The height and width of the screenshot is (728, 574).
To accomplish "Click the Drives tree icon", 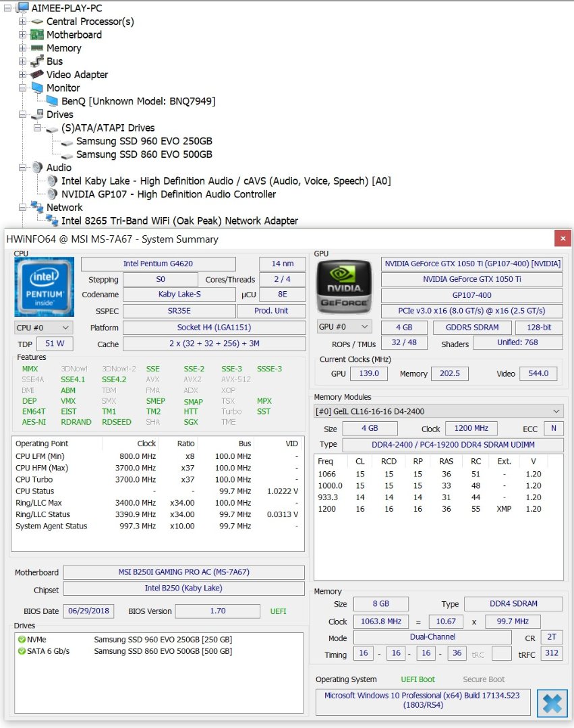I will [37, 114].
